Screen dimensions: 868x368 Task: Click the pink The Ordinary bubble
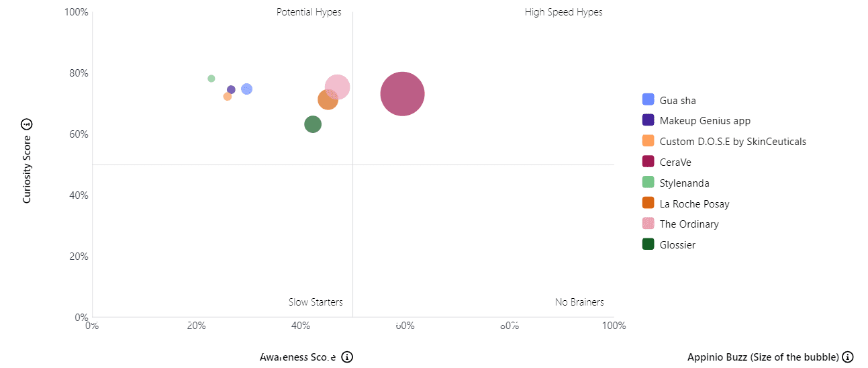click(338, 86)
